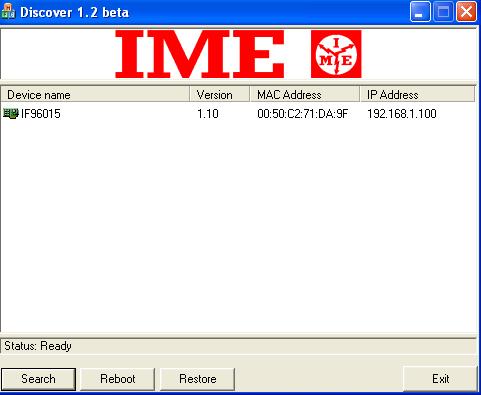Maximize the Discover window
Viewport: 481px width, 395px height.
(443, 12)
